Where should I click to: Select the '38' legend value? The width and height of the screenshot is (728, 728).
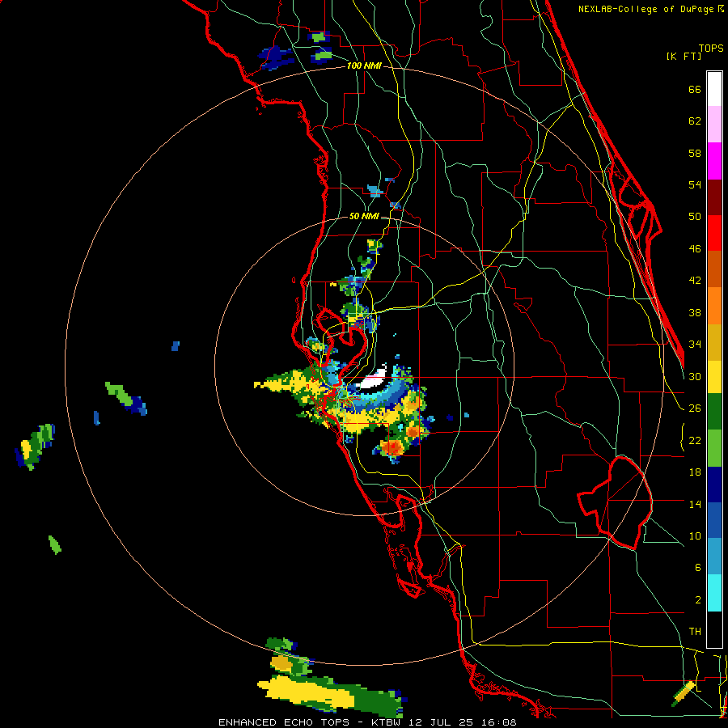[695, 313]
